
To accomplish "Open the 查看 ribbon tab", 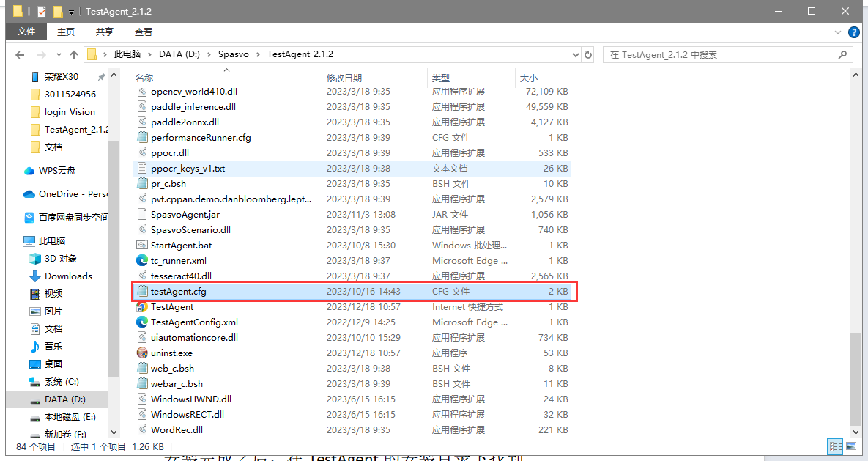I will pos(144,32).
